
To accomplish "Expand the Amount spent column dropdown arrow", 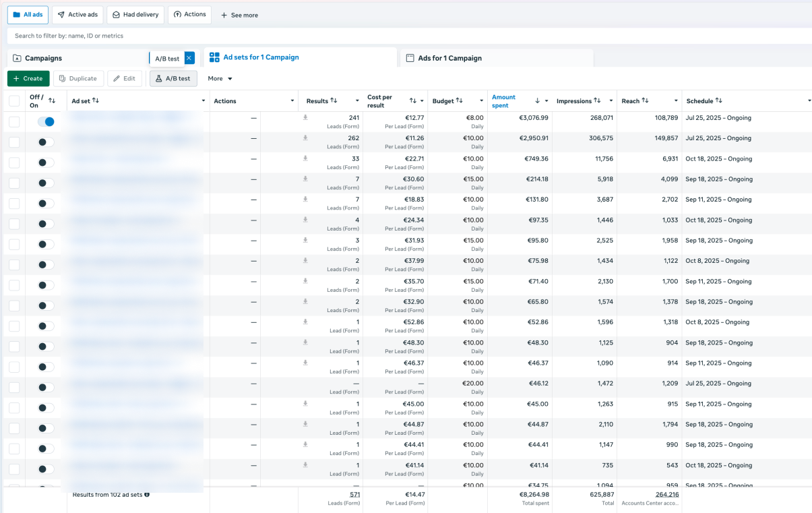I will tap(546, 101).
